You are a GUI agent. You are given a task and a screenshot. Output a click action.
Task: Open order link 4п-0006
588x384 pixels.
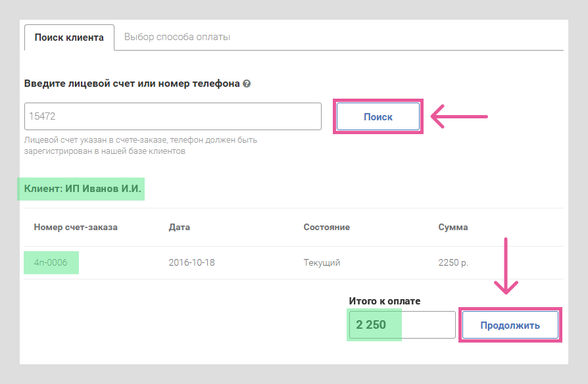(x=51, y=262)
